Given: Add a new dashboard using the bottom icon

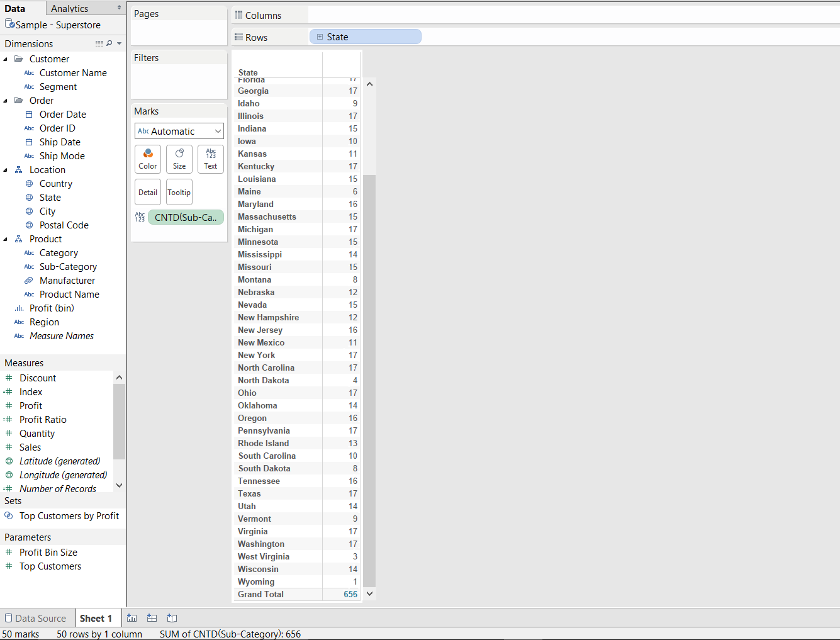Looking at the screenshot, I should point(152,618).
